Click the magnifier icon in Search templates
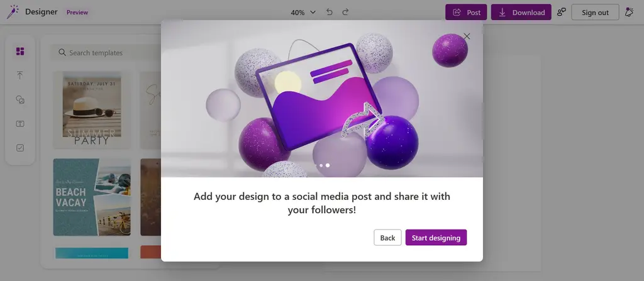The width and height of the screenshot is (644, 281). tap(62, 52)
